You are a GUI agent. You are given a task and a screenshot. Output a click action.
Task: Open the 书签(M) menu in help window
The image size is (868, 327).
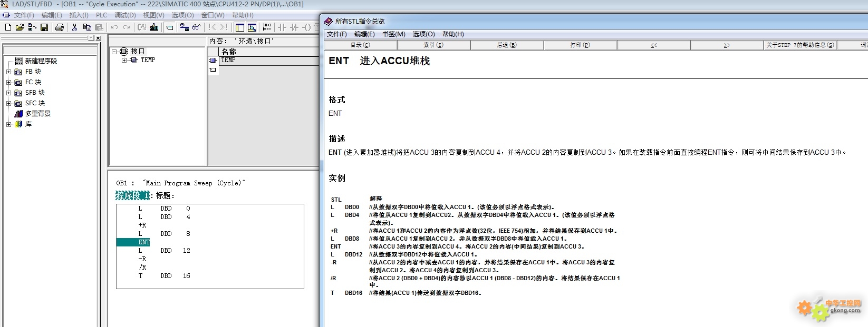(394, 34)
